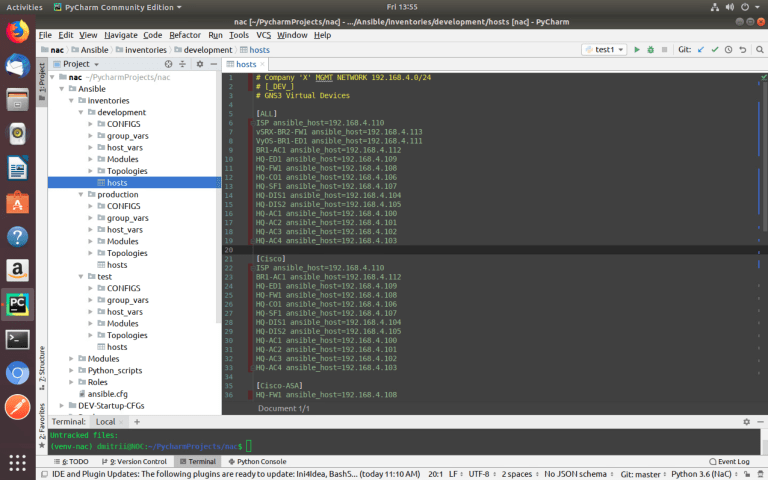768x480 pixels.
Task: Open LibreOffice Writer from the dock
Action: click(18, 168)
